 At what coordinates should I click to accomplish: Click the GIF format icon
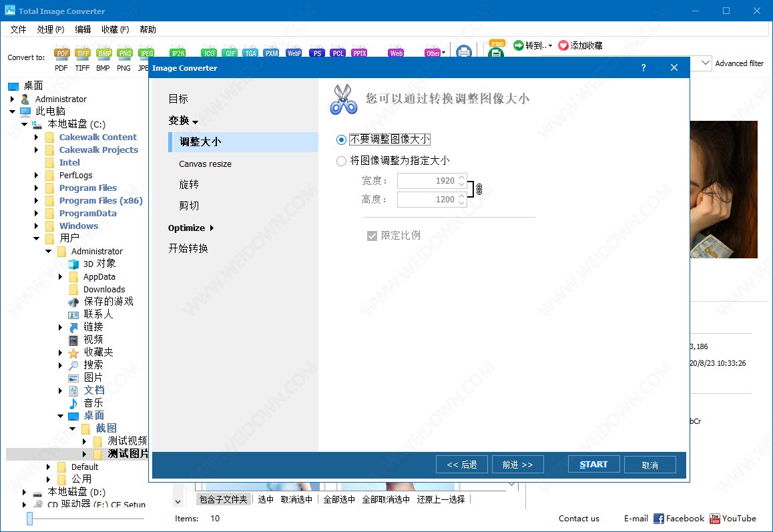point(230,53)
